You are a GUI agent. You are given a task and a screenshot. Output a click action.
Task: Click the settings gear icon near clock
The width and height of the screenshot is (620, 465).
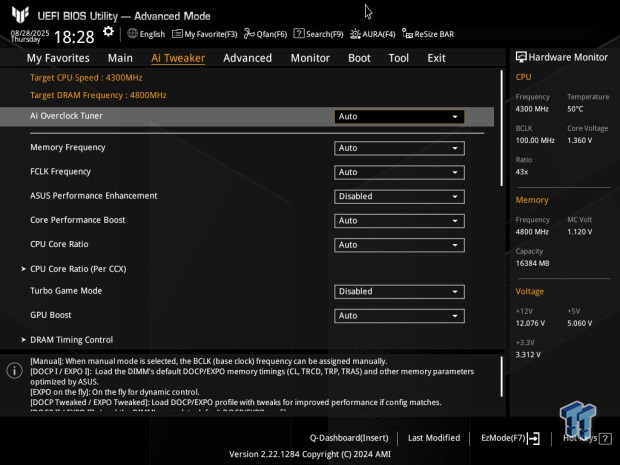[x=108, y=32]
